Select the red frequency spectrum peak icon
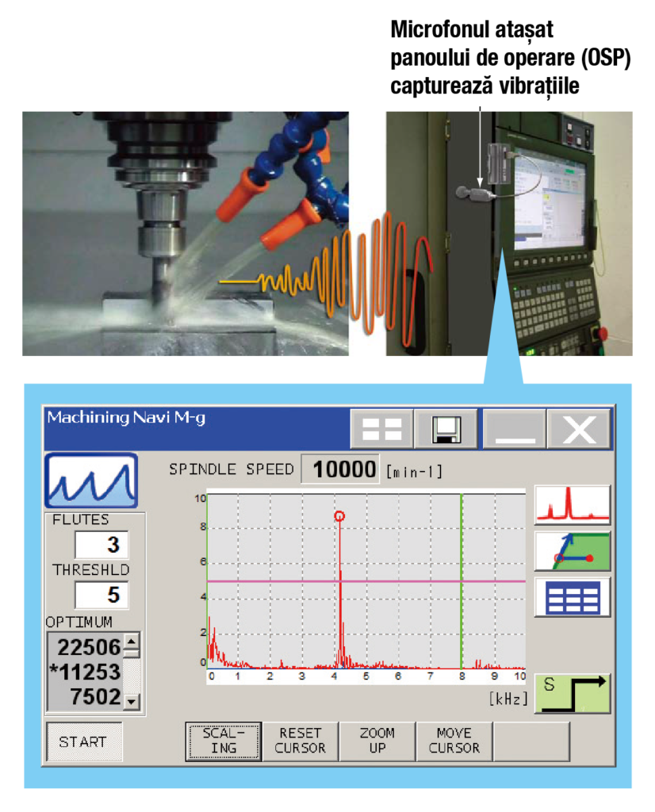The width and height of the screenshot is (655, 812). (572, 504)
